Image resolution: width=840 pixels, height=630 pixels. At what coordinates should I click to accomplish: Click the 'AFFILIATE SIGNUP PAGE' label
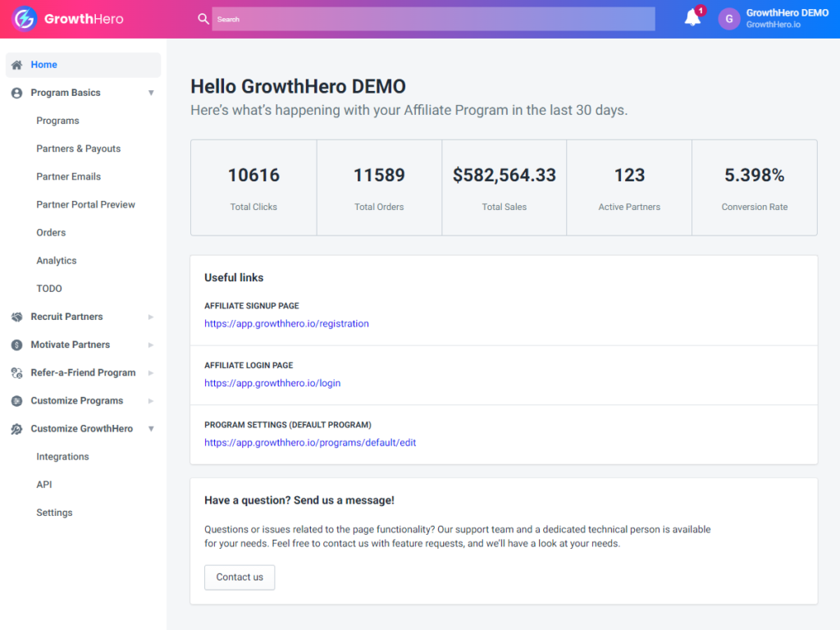(251, 305)
